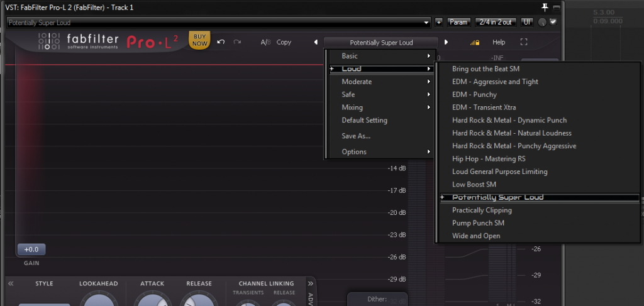Choose Save As... from preset menu
This screenshot has height=306, width=644.
coord(380,136)
